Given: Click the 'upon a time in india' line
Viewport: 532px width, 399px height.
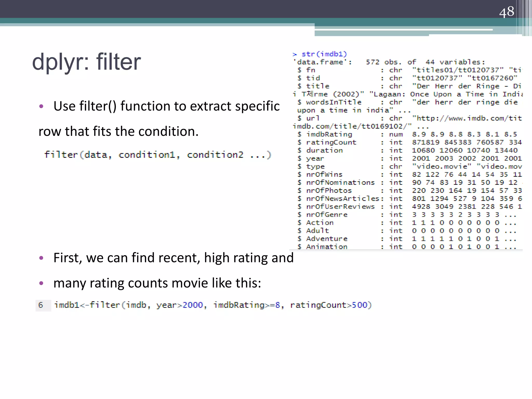Looking at the screenshot, I should 354,110.
